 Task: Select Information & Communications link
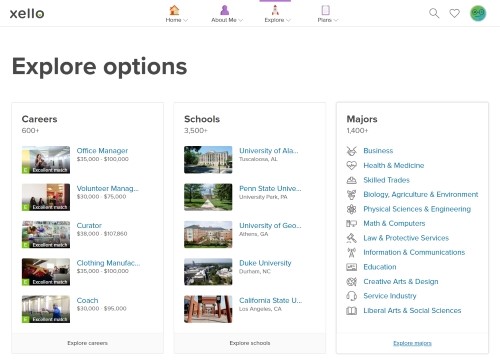click(414, 252)
